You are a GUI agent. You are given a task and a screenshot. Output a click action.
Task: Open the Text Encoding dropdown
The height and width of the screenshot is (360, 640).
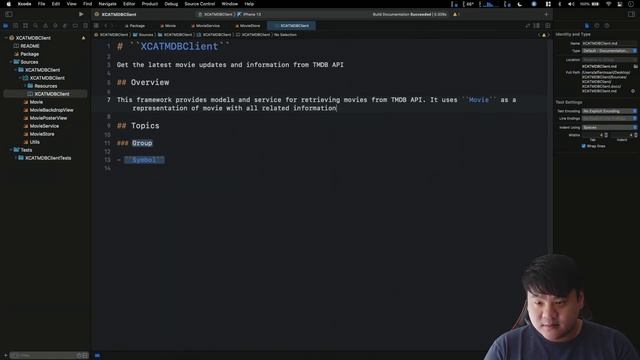point(609,111)
